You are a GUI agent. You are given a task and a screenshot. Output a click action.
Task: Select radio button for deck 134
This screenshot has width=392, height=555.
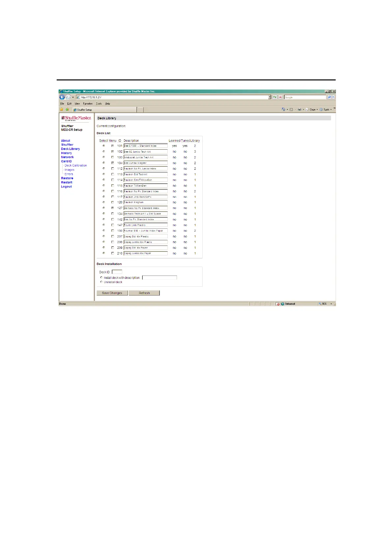[104, 214]
